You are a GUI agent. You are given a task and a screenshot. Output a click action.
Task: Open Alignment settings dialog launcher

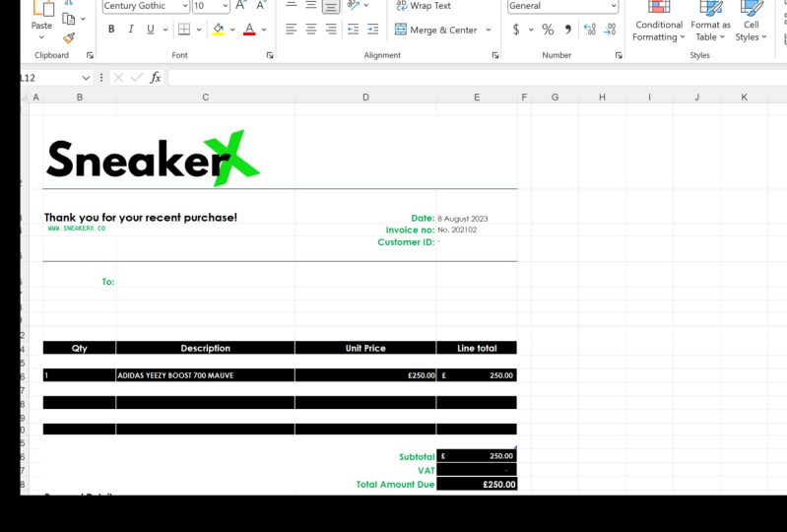click(495, 55)
